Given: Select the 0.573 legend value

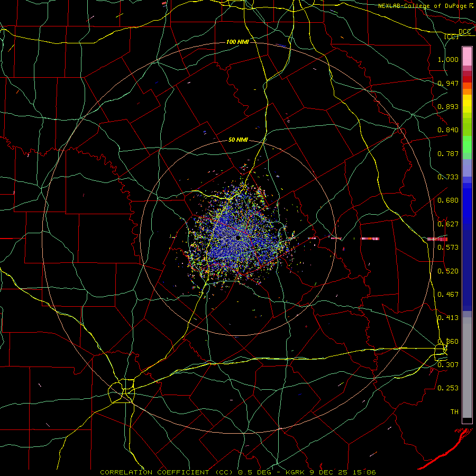Looking at the screenshot, I should [448, 248].
